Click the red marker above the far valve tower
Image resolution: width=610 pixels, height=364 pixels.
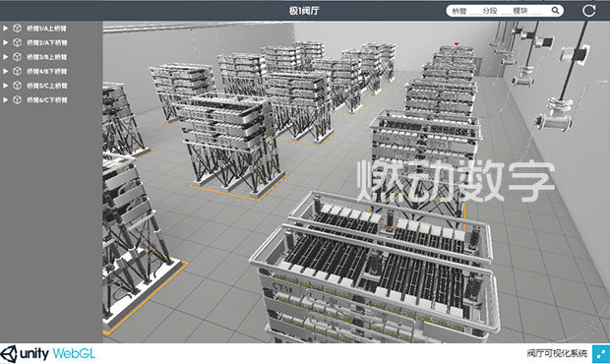pyautogui.click(x=457, y=44)
